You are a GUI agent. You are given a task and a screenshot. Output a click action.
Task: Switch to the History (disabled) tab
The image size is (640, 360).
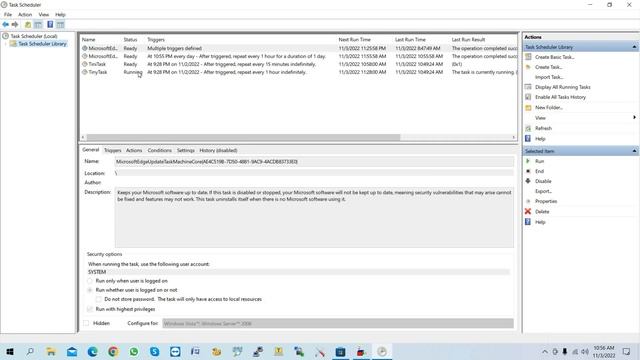(218, 150)
